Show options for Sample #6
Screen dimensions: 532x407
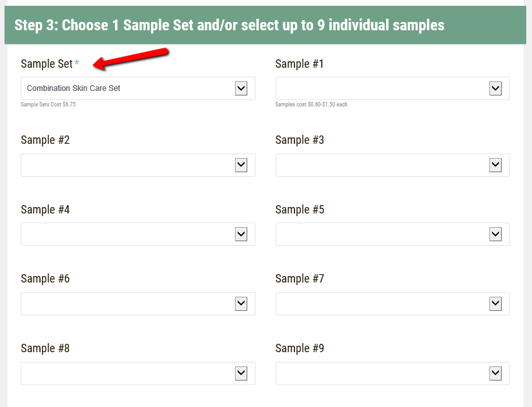pyautogui.click(x=129, y=304)
